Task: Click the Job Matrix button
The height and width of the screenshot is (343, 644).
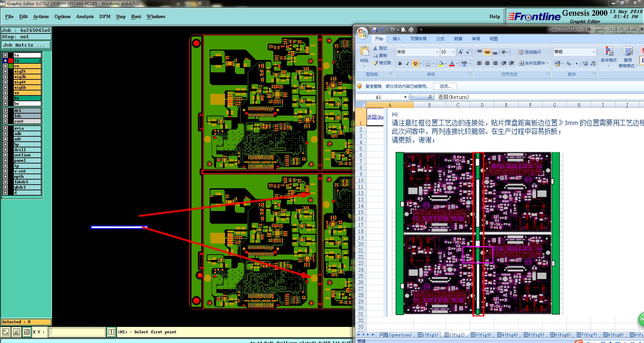Action: point(26,45)
